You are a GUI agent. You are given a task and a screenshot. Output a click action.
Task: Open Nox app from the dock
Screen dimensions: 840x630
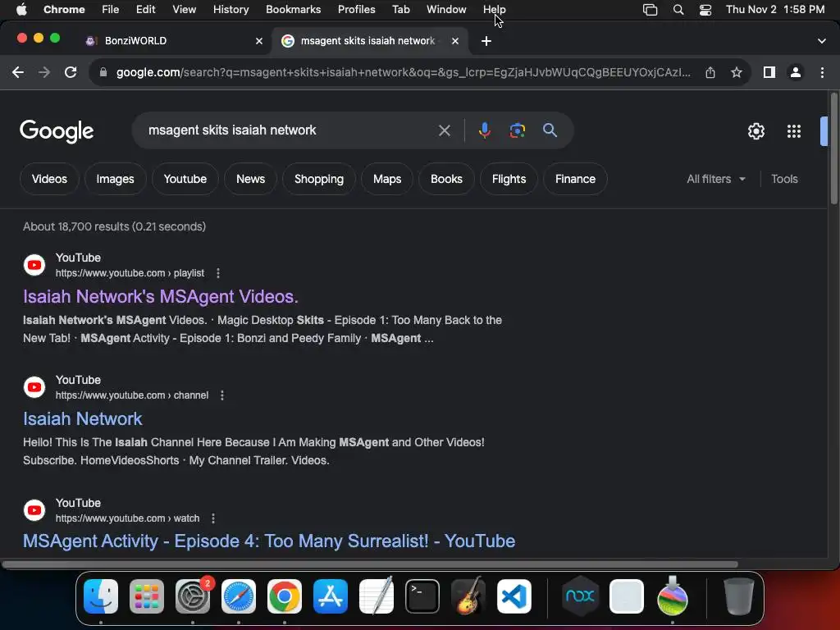point(580,596)
